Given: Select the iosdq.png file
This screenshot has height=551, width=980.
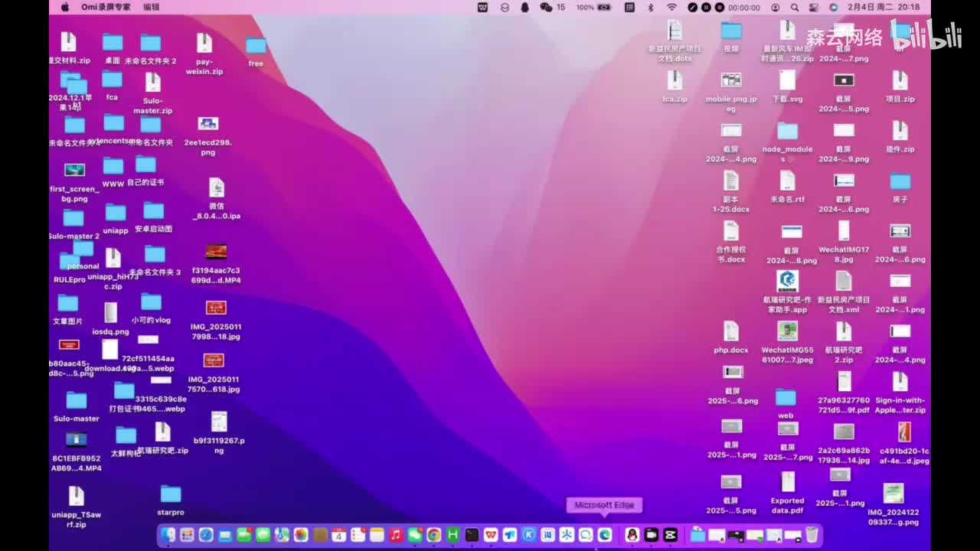Looking at the screenshot, I should (x=111, y=319).
